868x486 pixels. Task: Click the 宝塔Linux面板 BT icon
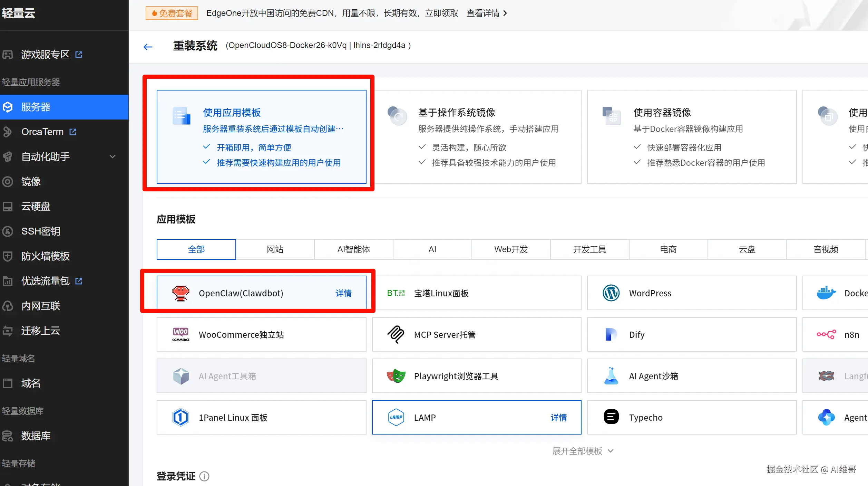click(396, 293)
